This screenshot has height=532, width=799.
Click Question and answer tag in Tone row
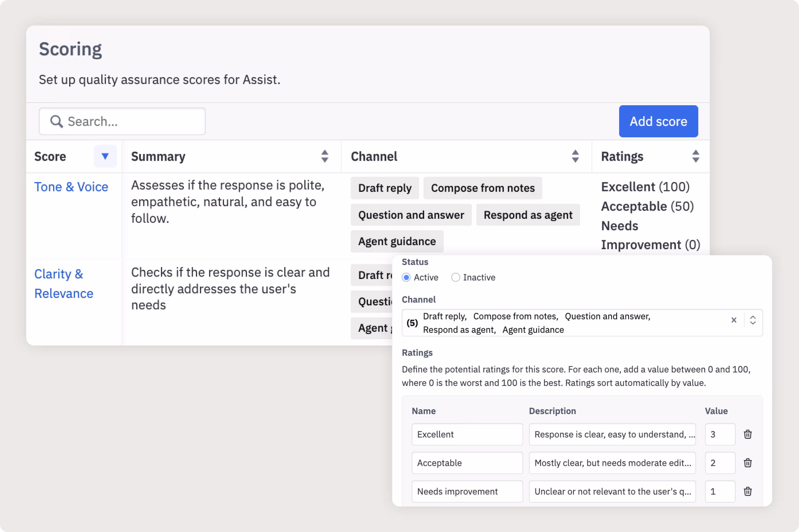pos(411,215)
